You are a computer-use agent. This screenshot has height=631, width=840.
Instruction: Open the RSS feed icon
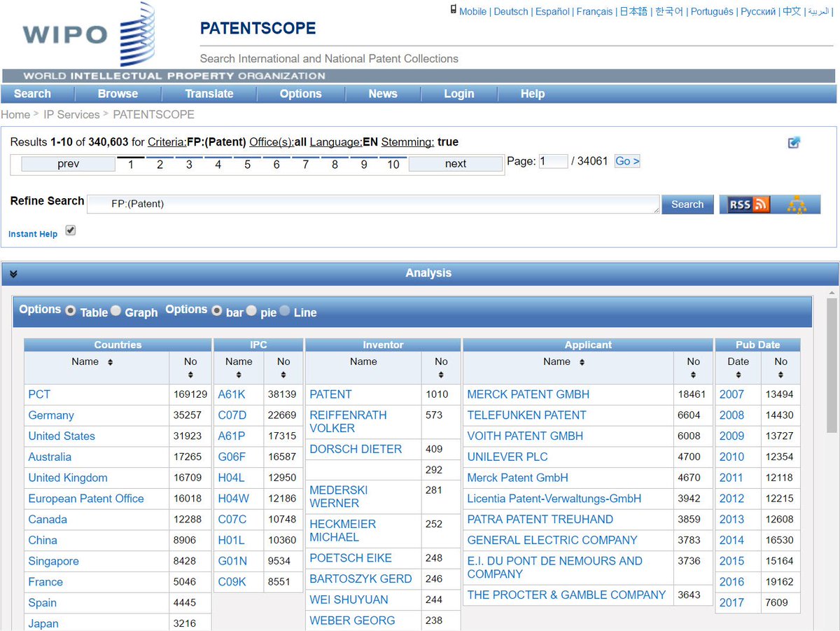(x=748, y=204)
